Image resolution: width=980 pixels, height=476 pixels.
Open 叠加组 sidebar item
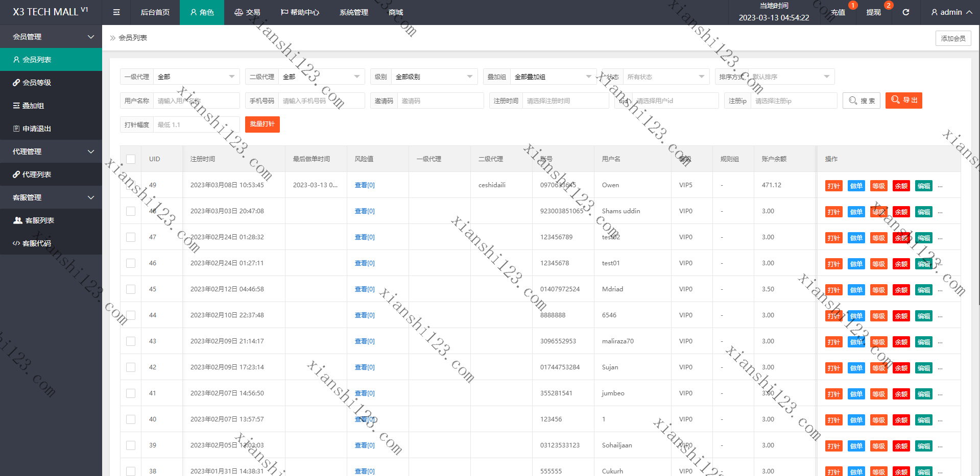point(51,106)
